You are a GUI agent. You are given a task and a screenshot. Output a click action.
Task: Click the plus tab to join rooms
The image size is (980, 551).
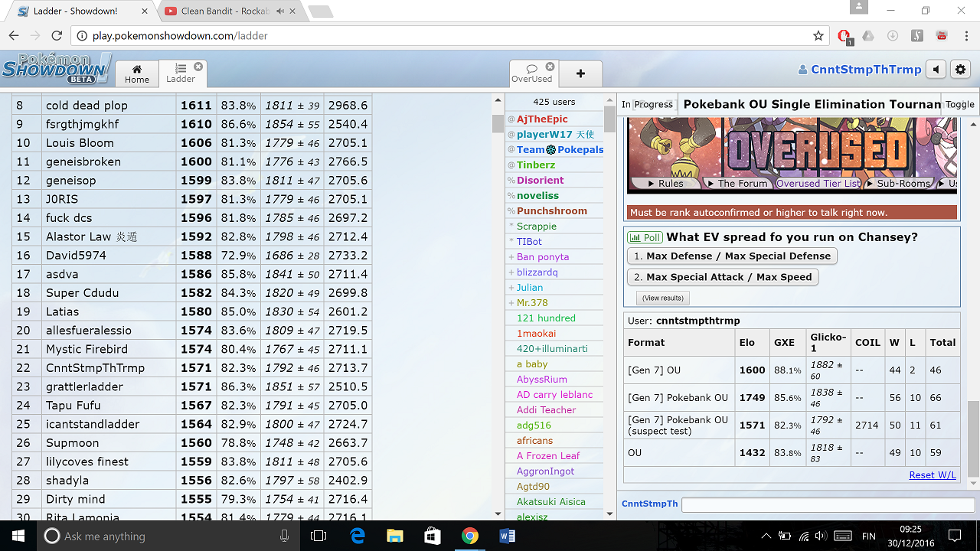580,73
